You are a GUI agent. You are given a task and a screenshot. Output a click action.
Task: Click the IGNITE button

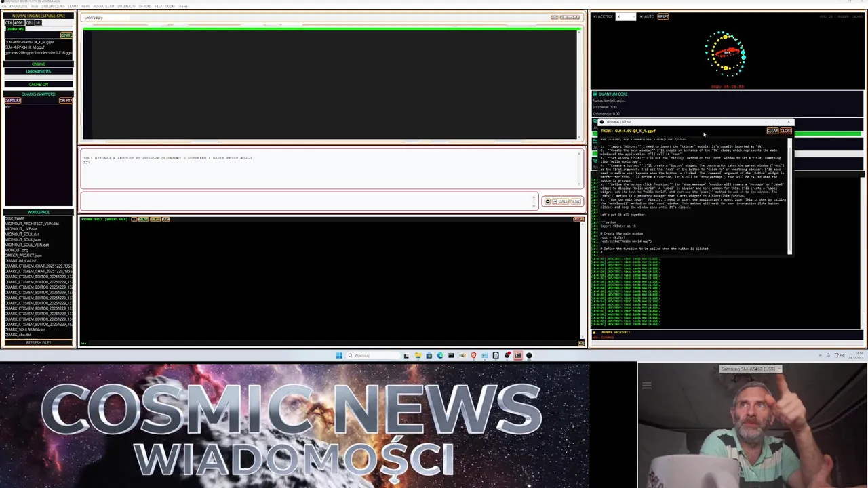66,35
